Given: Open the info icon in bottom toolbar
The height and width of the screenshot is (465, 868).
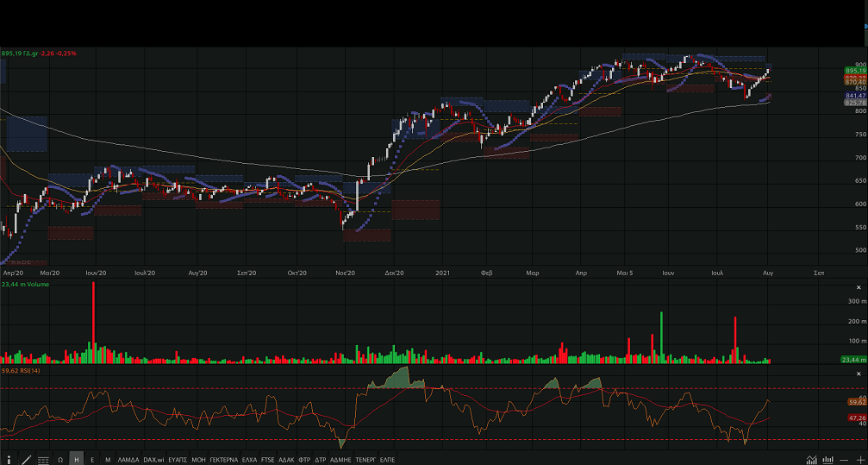Looking at the screenshot, I should [9, 460].
